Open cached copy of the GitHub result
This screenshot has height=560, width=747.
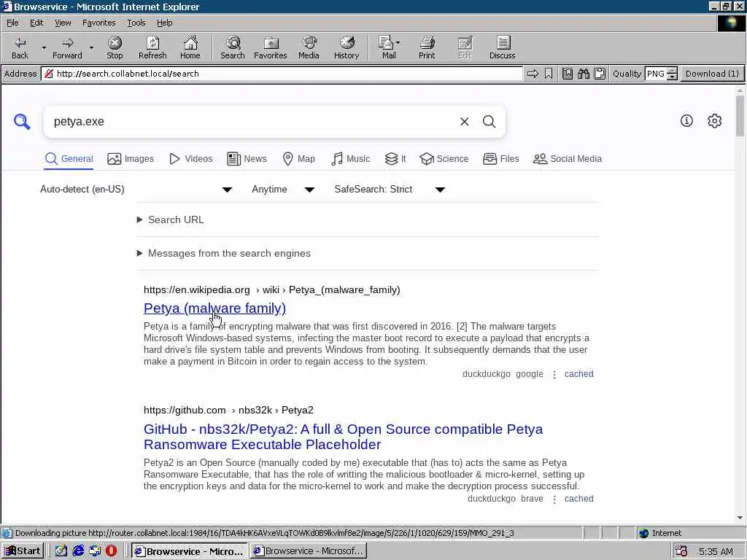pyautogui.click(x=578, y=499)
